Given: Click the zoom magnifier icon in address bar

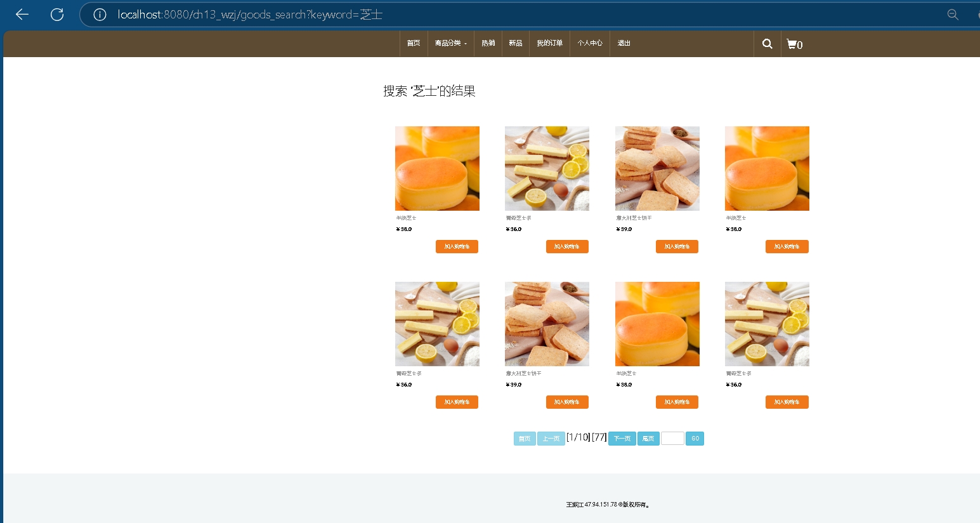Looking at the screenshot, I should (x=952, y=15).
